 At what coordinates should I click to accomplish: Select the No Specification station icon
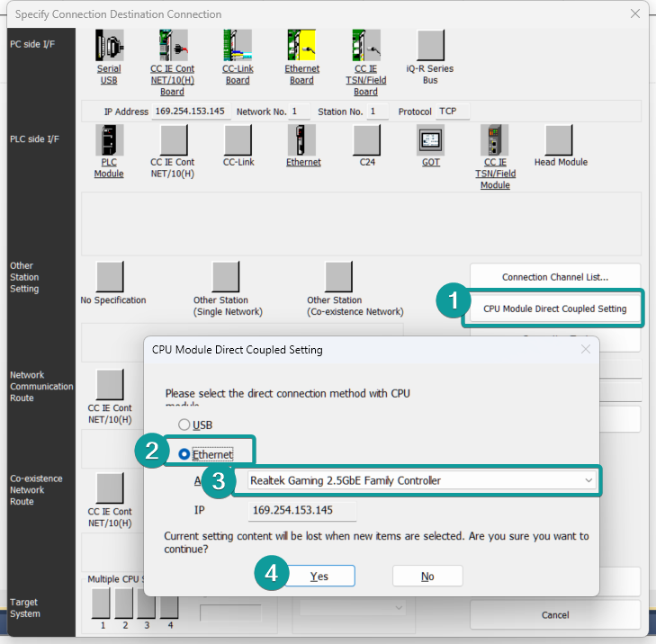coord(110,277)
